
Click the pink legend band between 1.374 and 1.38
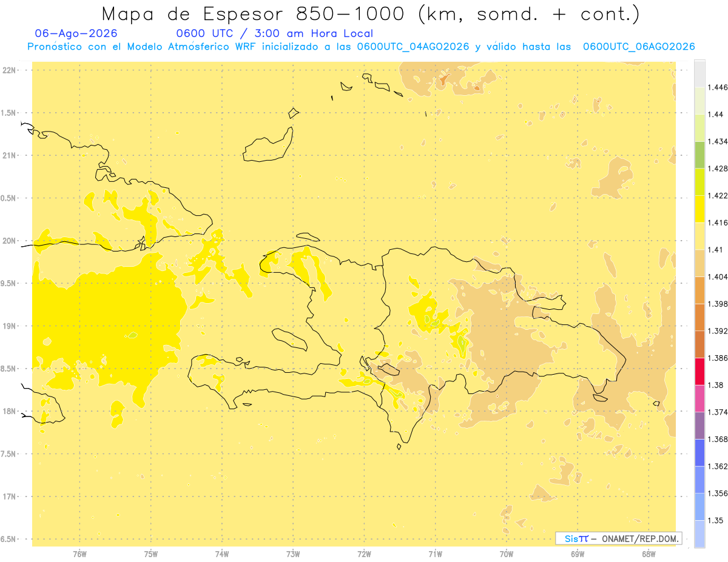point(699,398)
